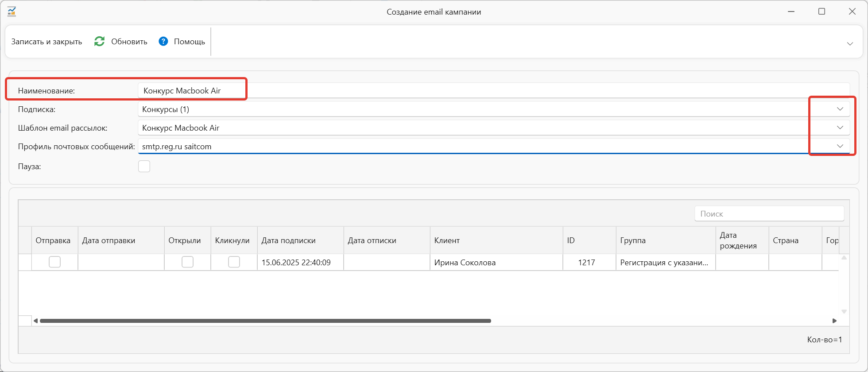Check the Открыли checkbox in the row
The width and height of the screenshot is (868, 372).
187,262
